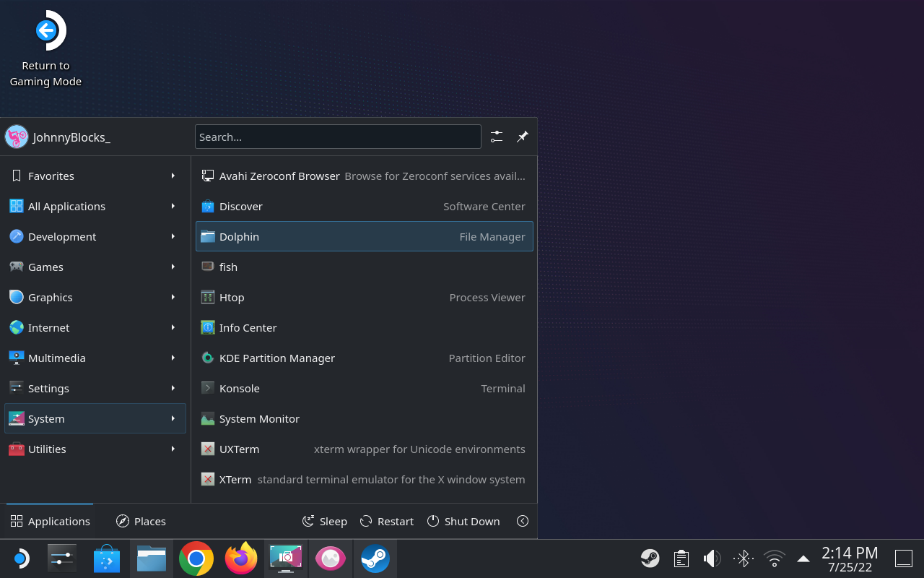Open System Settings from the taskbar

[x=61, y=558]
